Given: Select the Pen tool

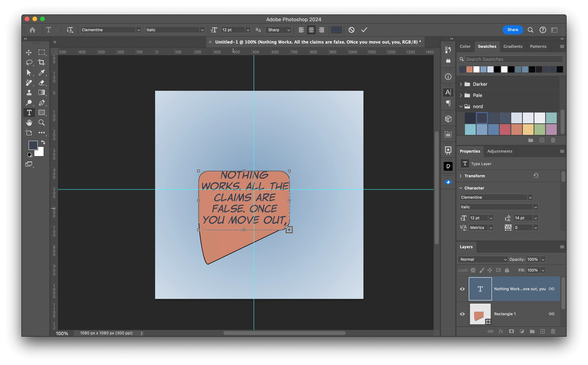Looking at the screenshot, I should tap(41, 103).
